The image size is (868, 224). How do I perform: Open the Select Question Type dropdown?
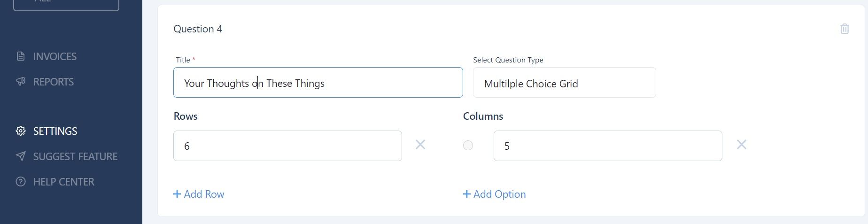click(x=564, y=83)
